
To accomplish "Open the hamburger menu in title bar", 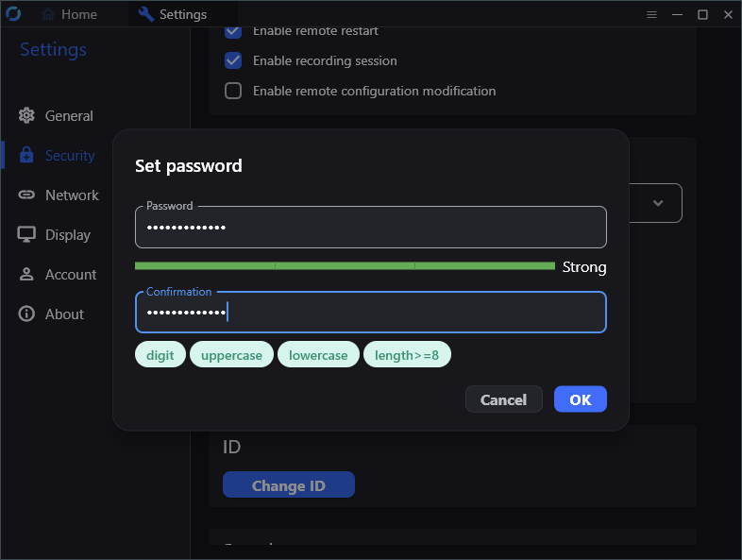I will point(651,14).
